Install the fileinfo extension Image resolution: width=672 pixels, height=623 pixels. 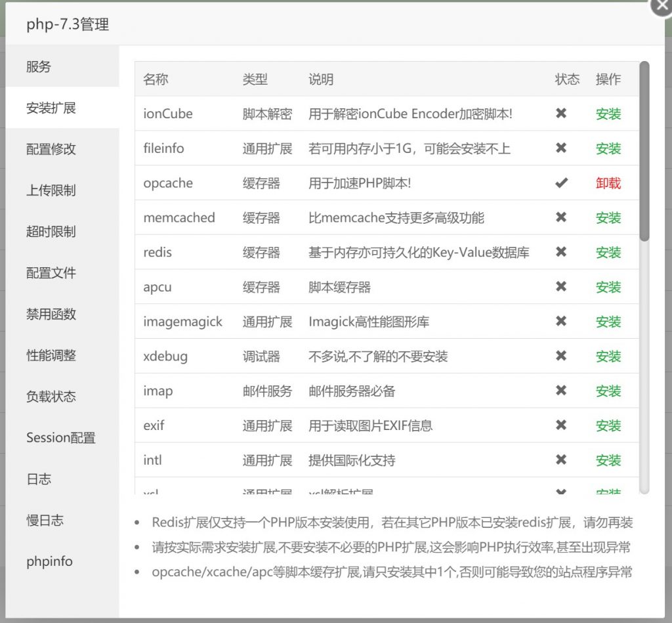[608, 148]
